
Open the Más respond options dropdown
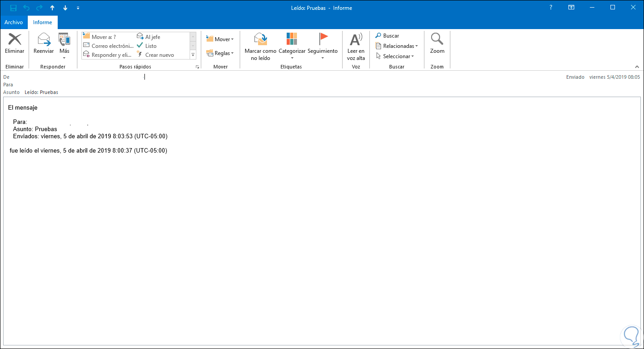click(x=64, y=47)
